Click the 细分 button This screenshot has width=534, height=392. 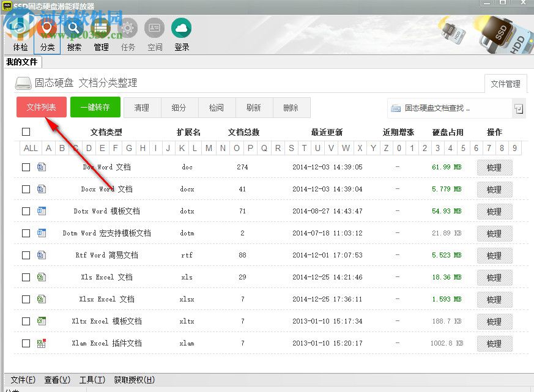(179, 108)
